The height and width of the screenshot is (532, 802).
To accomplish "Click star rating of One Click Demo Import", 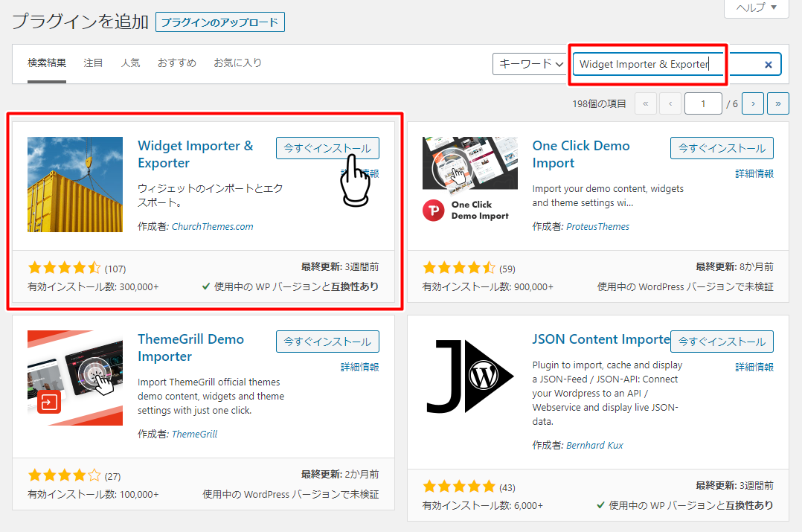I will tap(459, 268).
